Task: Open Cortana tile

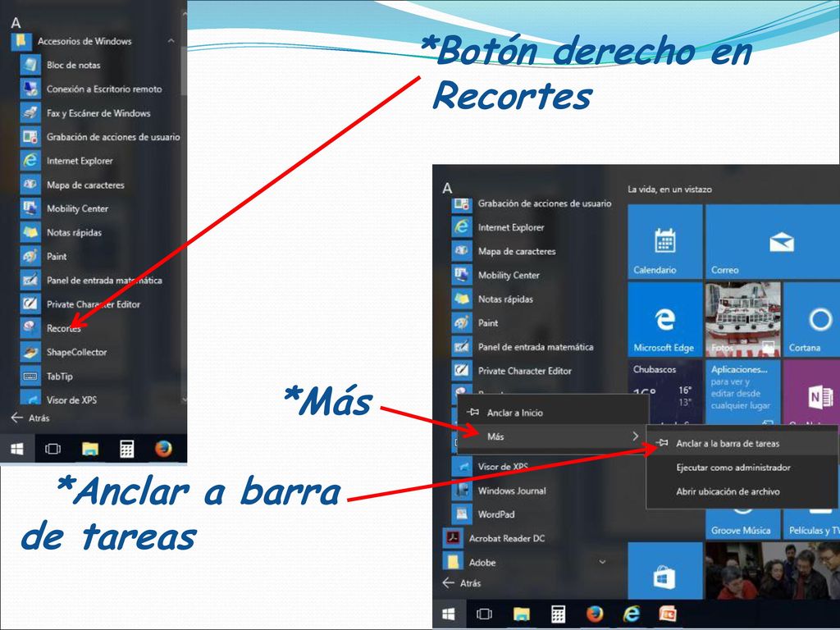Action: (x=811, y=319)
